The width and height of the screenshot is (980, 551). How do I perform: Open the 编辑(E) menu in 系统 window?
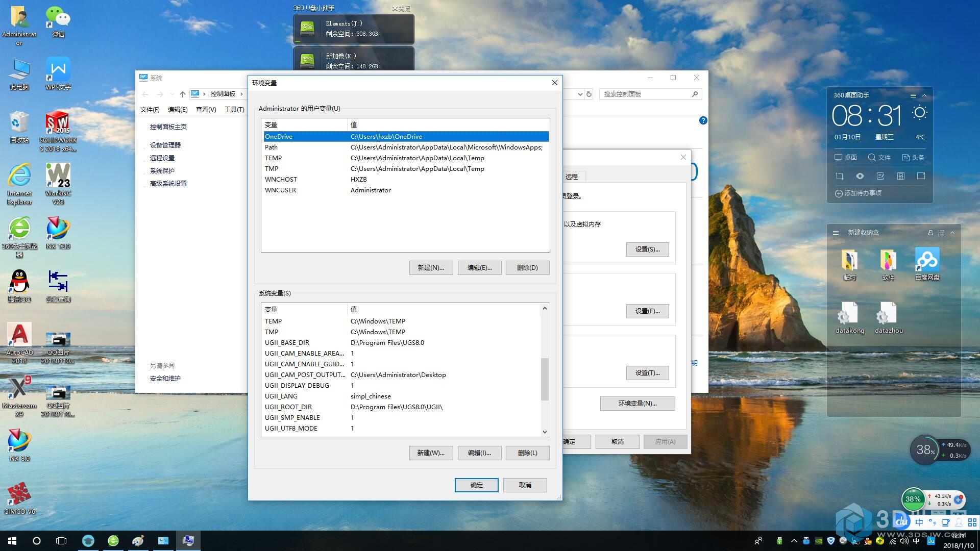pyautogui.click(x=178, y=109)
